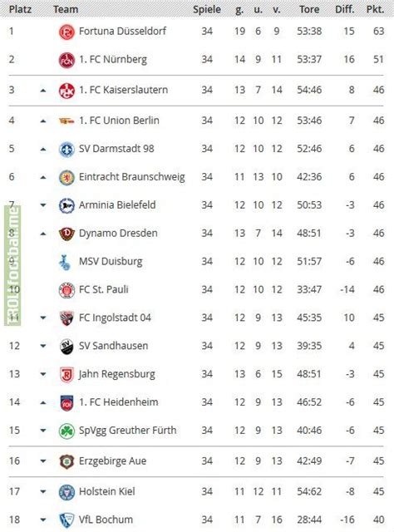Click the SV Darmstadt 98 crest
Screen dimensions: 394x532
(x=66, y=150)
